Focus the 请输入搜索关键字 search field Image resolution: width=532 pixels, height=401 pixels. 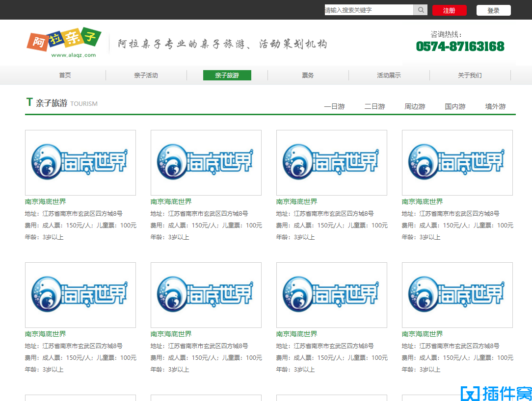click(x=369, y=10)
